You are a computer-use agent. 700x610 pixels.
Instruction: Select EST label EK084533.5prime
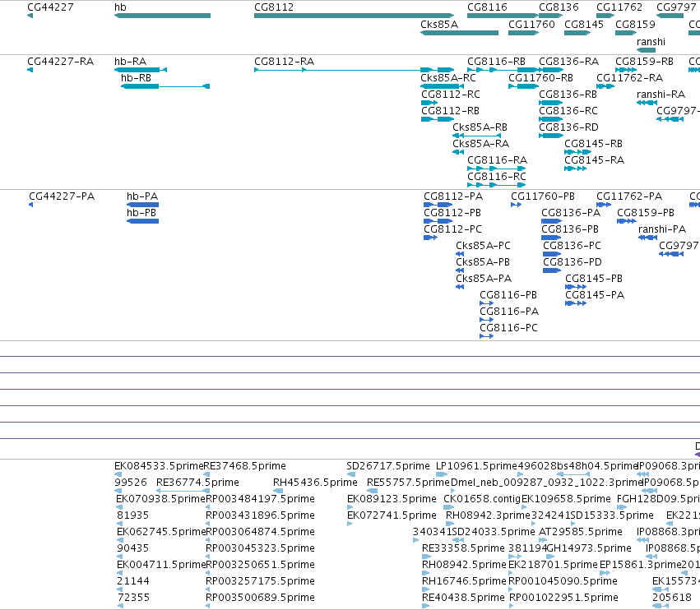pos(159,466)
